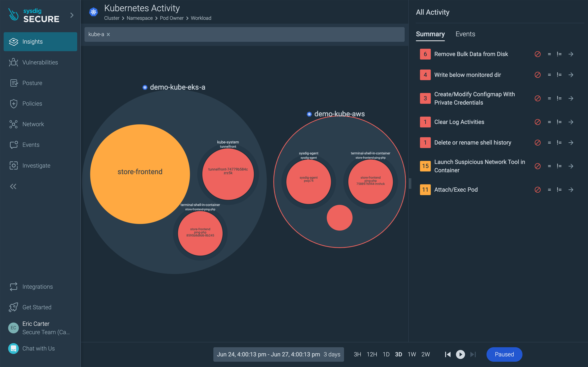
Task: Select the orange store-frontend bubble
Action: pyautogui.click(x=140, y=174)
